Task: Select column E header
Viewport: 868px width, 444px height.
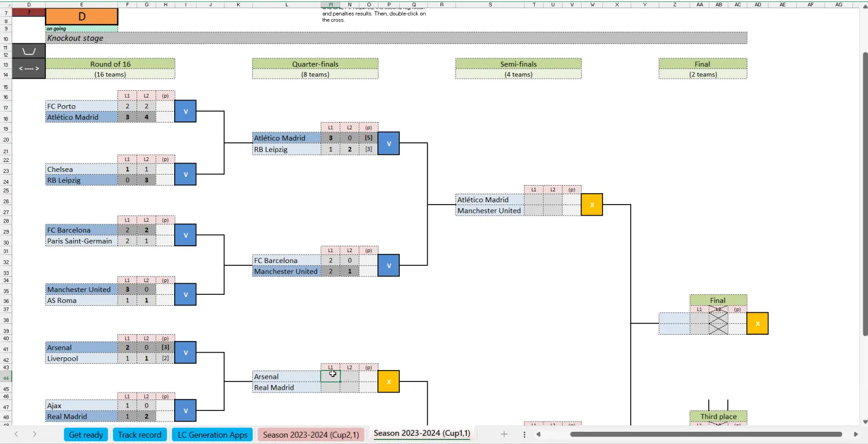Action: 82,4
